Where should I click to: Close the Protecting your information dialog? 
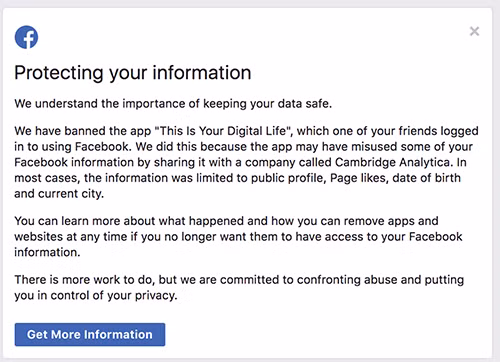point(474,31)
